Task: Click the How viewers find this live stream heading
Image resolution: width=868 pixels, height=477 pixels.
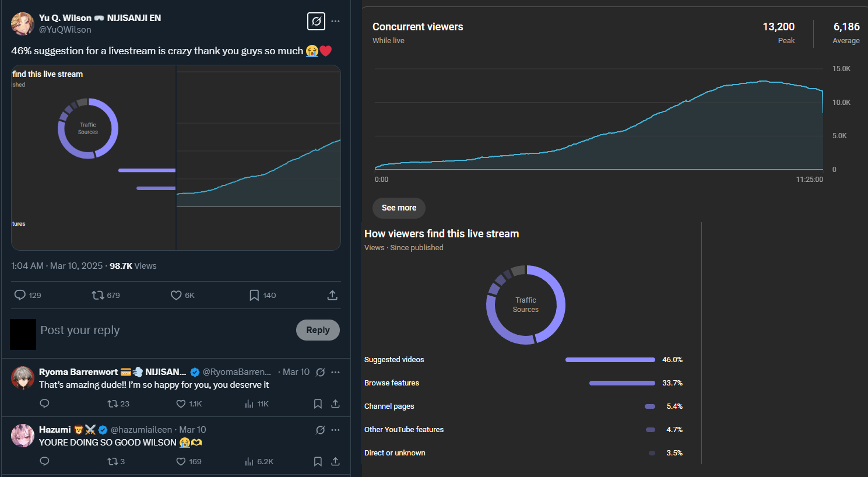Action: tap(441, 234)
